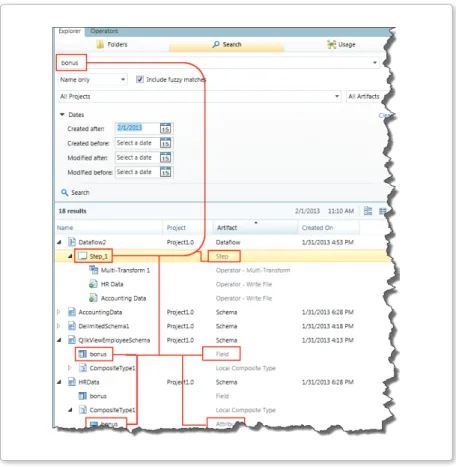
Task: Select CompositeType1 icon under QlikViewEmployeeSchema
Action: (x=82, y=368)
